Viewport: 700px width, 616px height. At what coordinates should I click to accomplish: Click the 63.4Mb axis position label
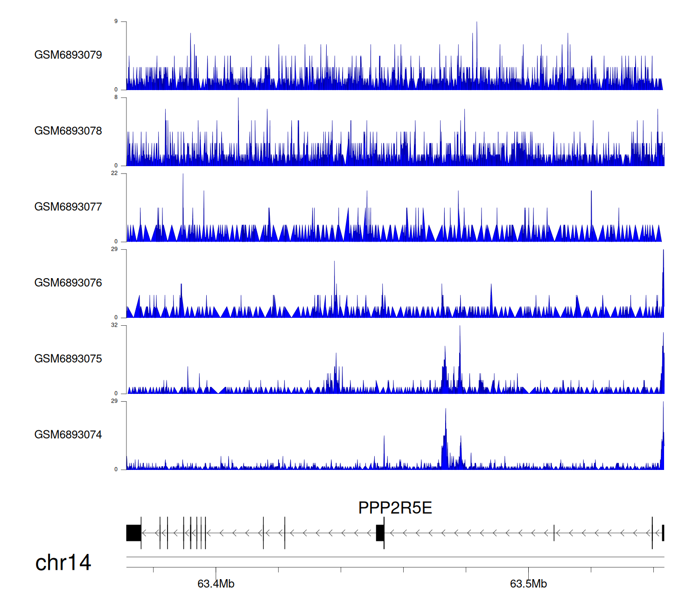pyautogui.click(x=216, y=584)
